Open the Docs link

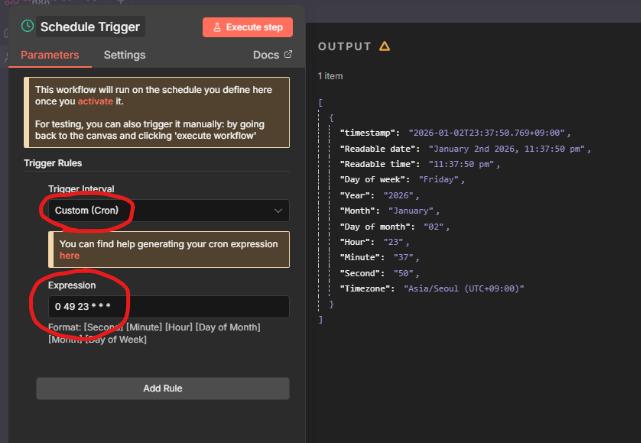266,55
